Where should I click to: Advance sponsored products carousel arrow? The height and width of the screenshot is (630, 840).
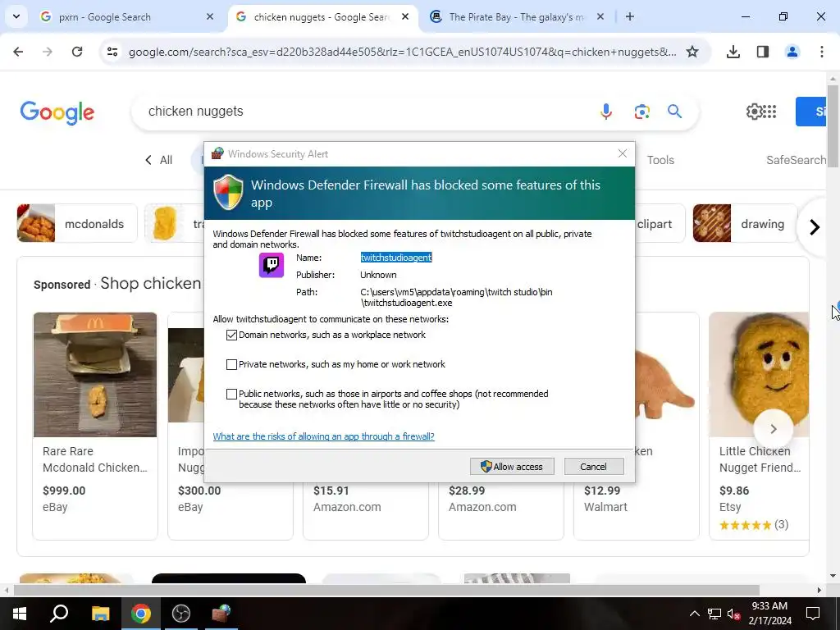[773, 428]
